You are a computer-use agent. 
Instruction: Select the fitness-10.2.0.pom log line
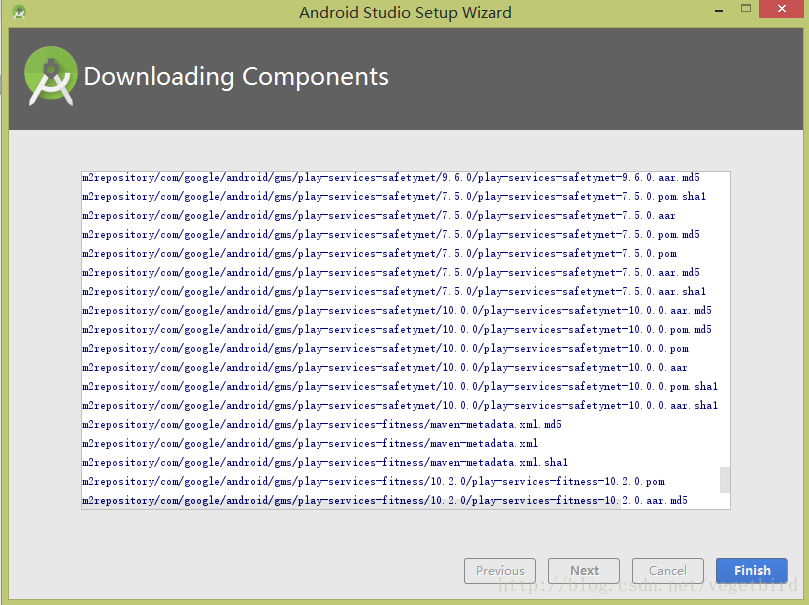(374, 482)
